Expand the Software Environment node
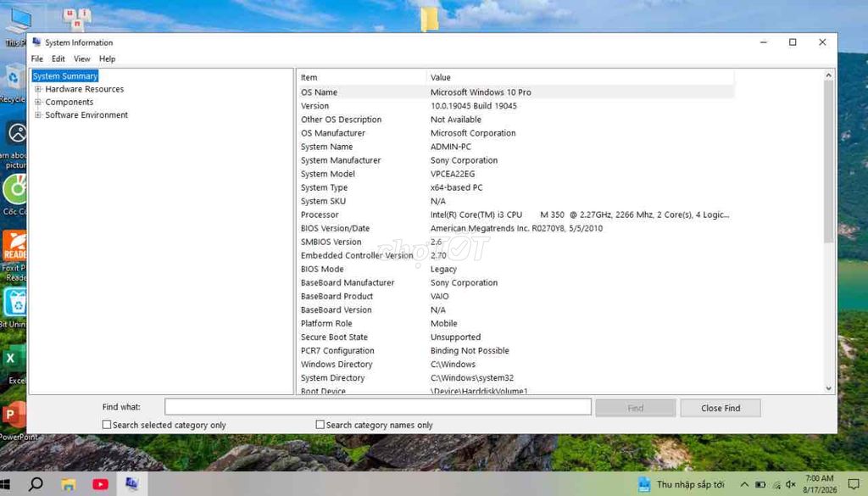This screenshot has height=496, width=868. click(x=38, y=115)
